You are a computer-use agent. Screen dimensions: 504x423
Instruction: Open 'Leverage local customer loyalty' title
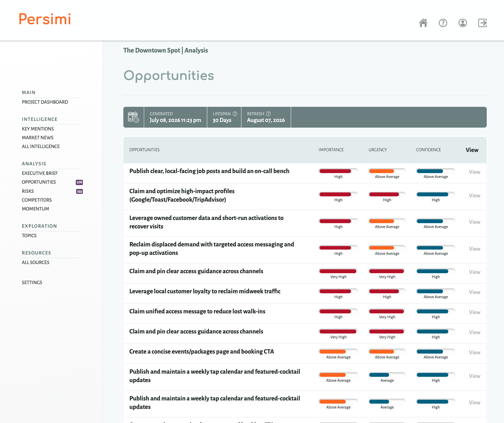click(205, 291)
